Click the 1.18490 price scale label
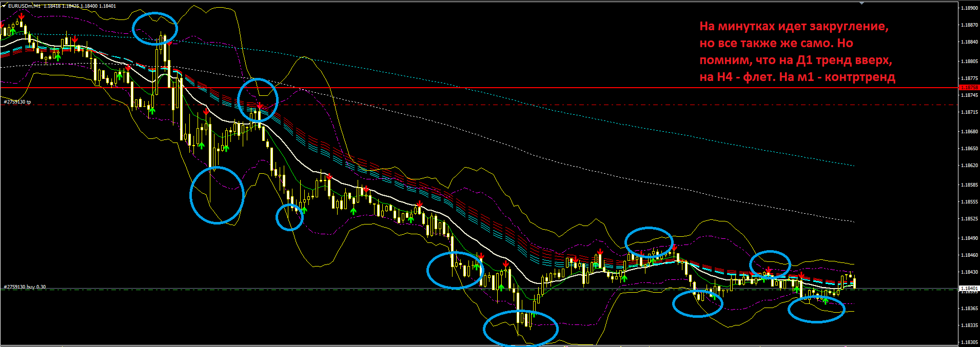 tap(969, 238)
